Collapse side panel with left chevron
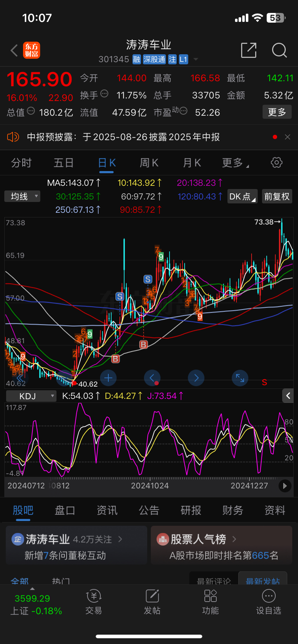 point(288,396)
